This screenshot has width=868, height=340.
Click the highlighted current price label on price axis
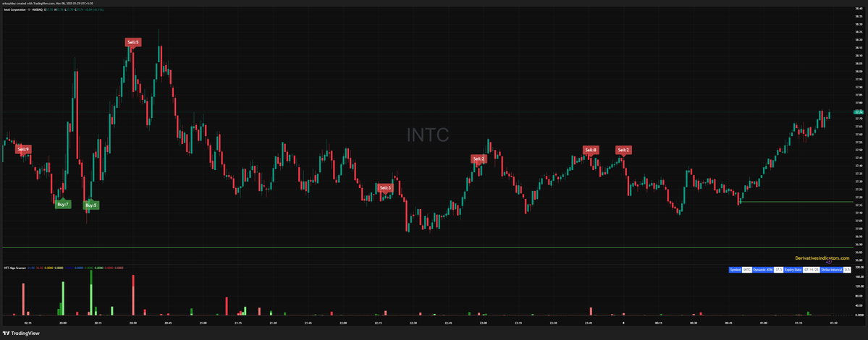(860, 112)
